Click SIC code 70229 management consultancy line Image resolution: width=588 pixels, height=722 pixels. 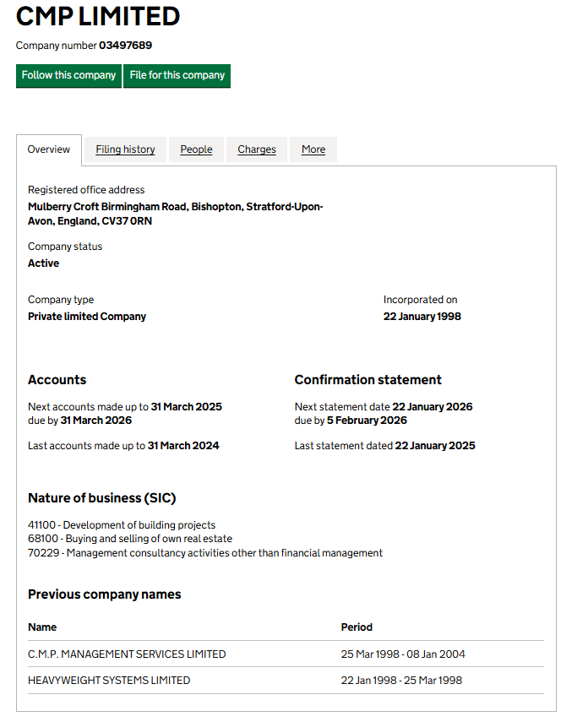coord(205,553)
